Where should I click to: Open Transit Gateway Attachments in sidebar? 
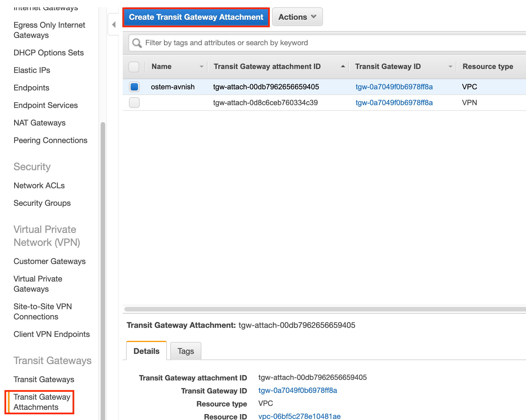click(42, 402)
